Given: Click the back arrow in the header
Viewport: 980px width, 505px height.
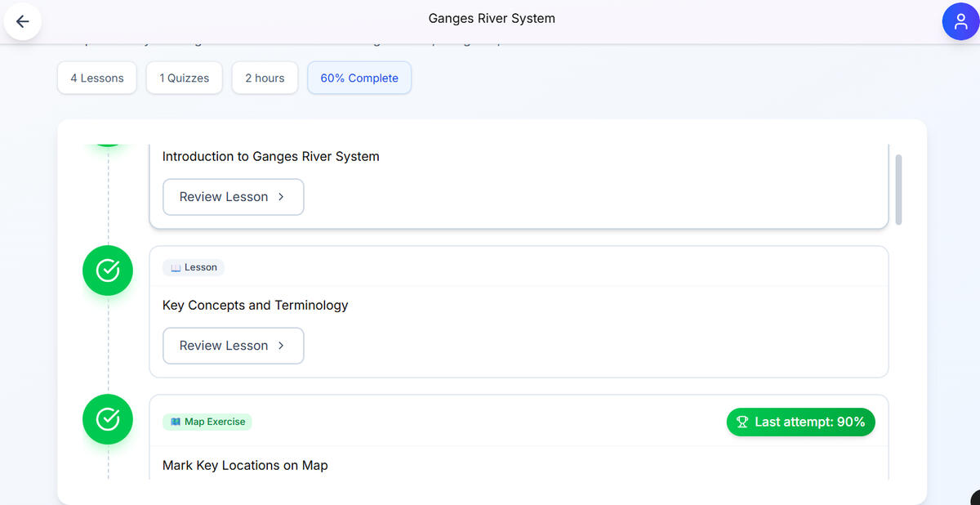Looking at the screenshot, I should pos(22,21).
